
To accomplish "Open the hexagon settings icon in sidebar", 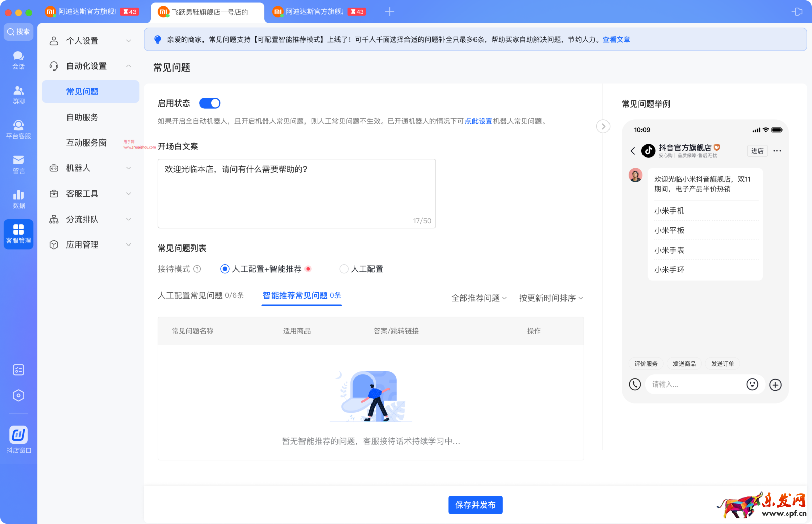I will point(18,395).
